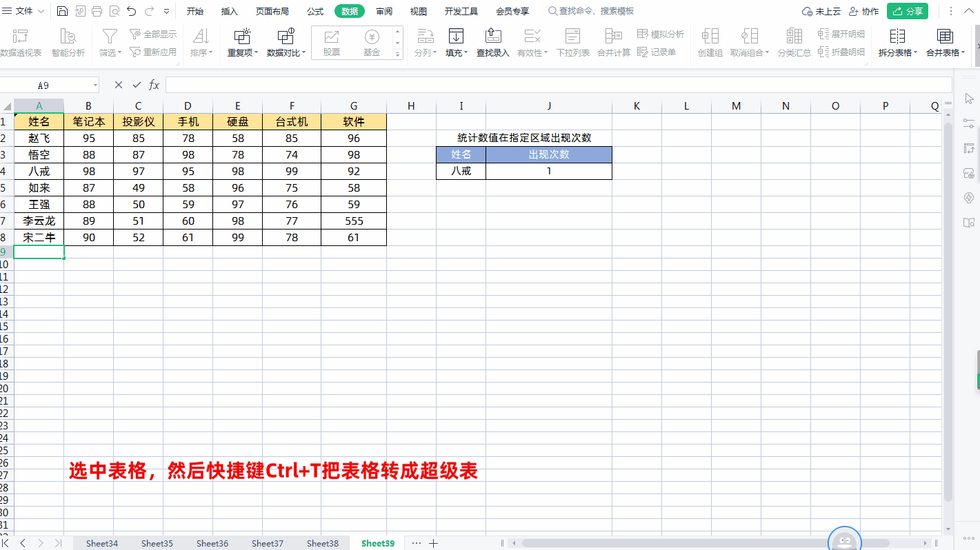The width and height of the screenshot is (980, 550).
Task: Click the 未上云 cloud status button
Action: [x=821, y=11]
